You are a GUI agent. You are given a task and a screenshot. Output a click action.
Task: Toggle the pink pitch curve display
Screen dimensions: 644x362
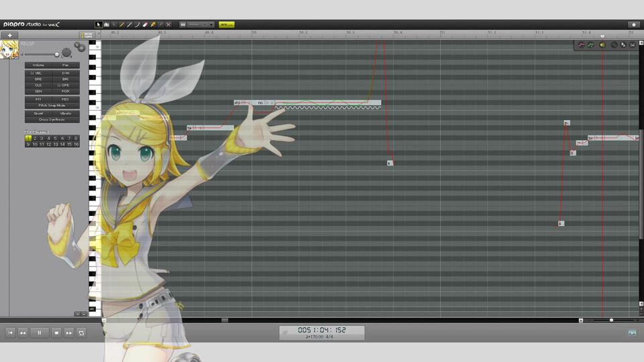pyautogui.click(x=581, y=45)
